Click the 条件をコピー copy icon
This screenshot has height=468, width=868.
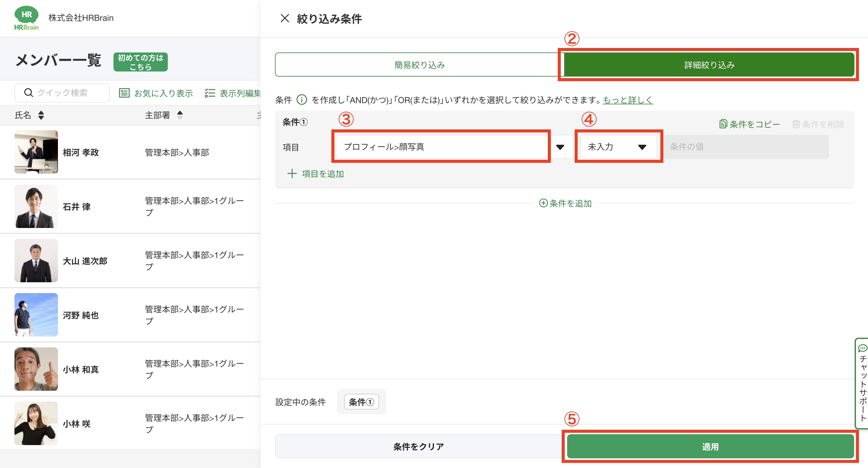(723, 124)
